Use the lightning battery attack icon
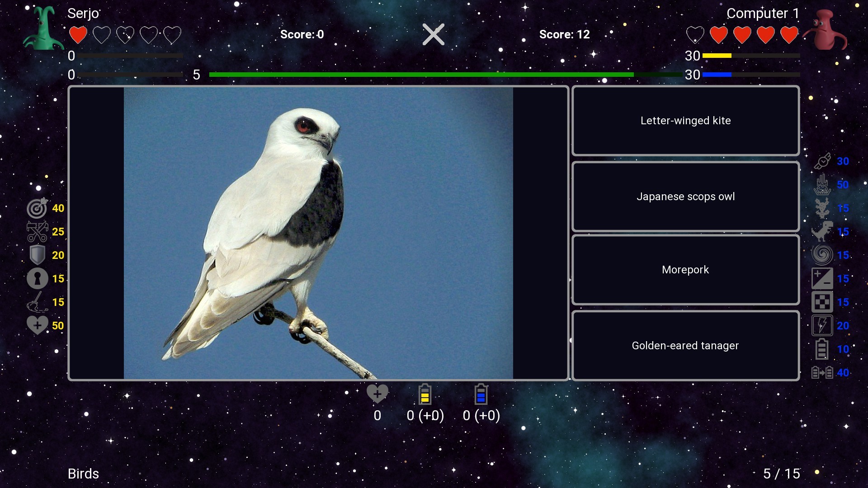Screen dimensions: 868x488 pos(823,325)
